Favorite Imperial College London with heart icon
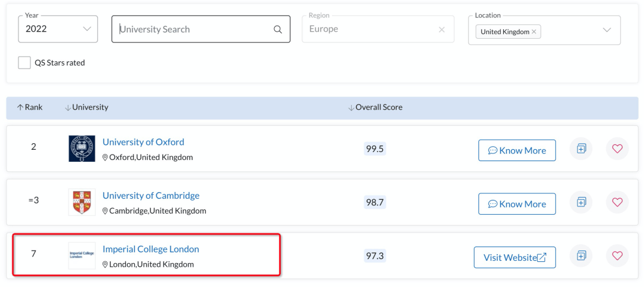 [617, 256]
